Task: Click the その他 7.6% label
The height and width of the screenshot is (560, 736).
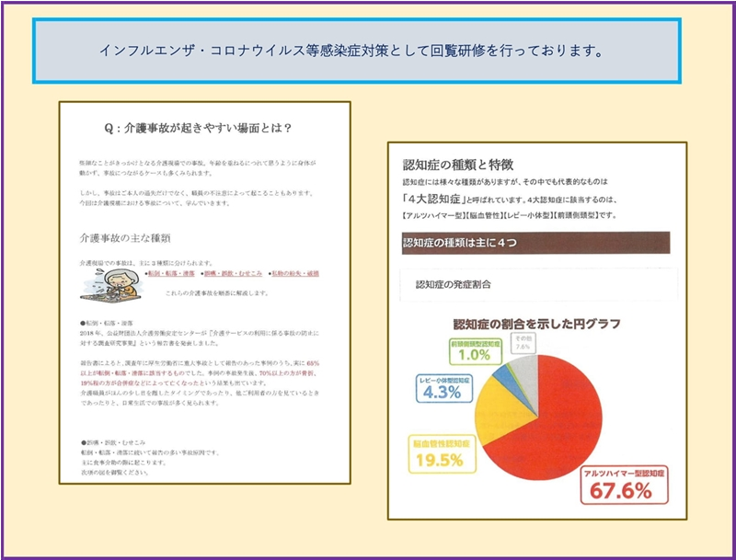Action: pyautogui.click(x=523, y=343)
